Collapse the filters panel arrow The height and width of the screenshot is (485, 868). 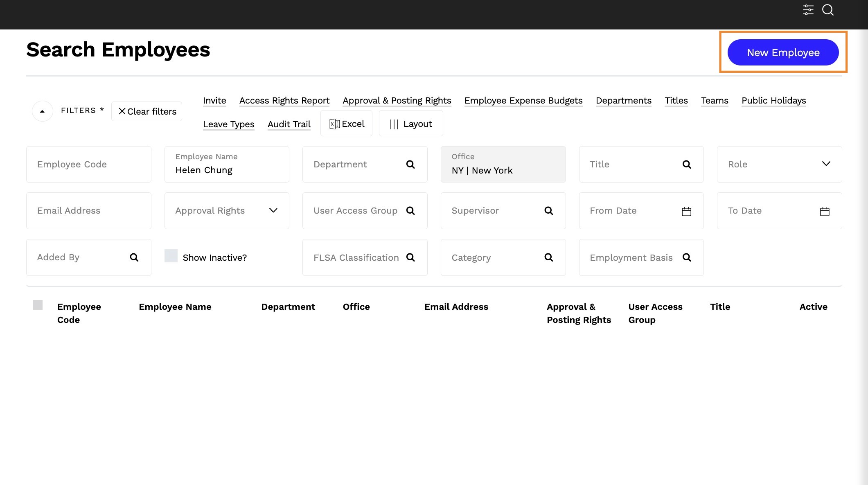coord(43,111)
